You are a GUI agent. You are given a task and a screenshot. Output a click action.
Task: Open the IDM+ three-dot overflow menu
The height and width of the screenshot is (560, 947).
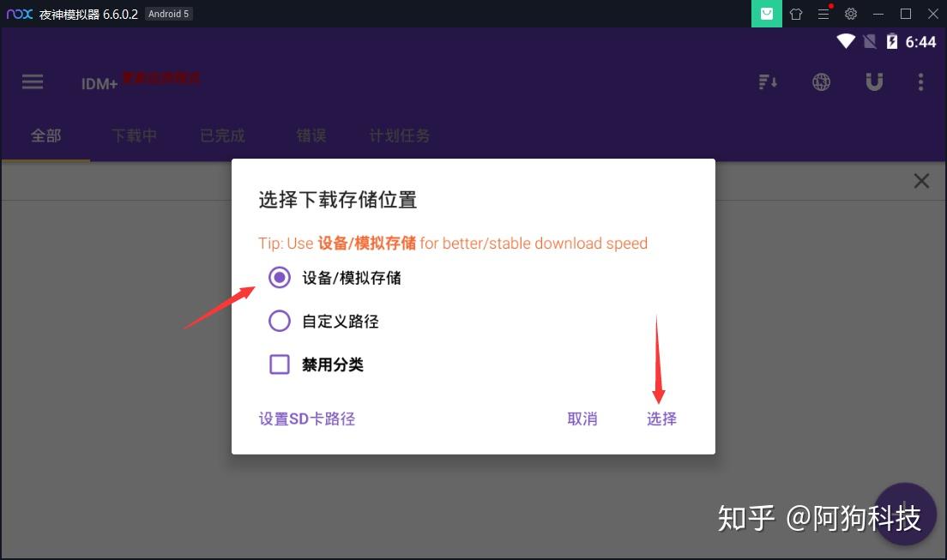(x=920, y=82)
